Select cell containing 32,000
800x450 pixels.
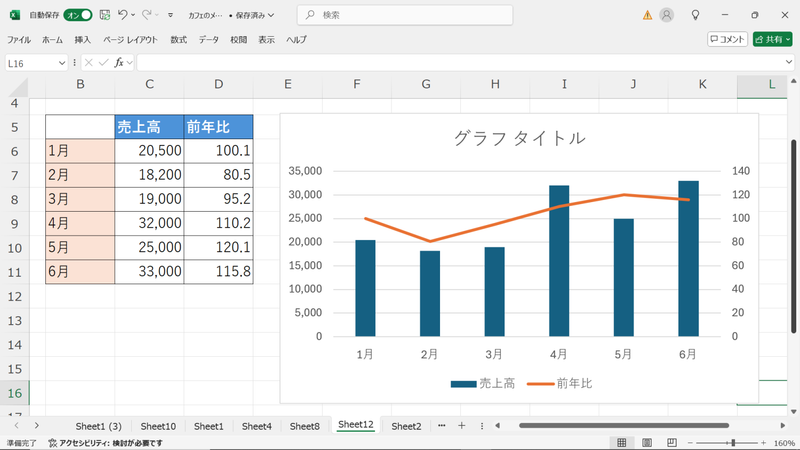(149, 223)
